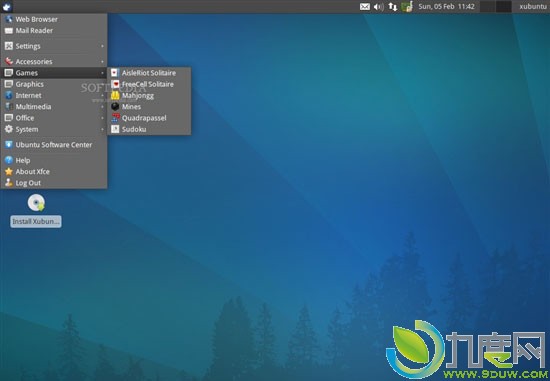The image size is (550, 381).
Task: Open the Graphics menu category
Action: coord(54,84)
